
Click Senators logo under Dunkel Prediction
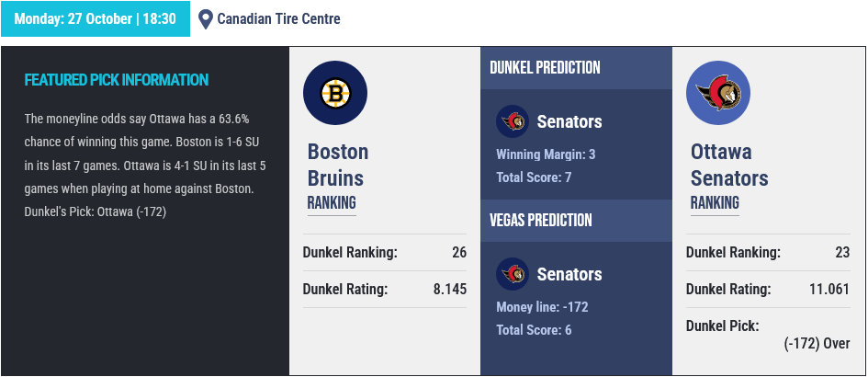click(x=512, y=121)
